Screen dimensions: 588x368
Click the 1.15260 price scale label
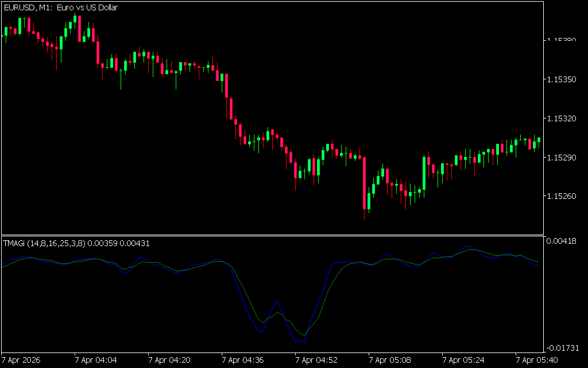560,196
